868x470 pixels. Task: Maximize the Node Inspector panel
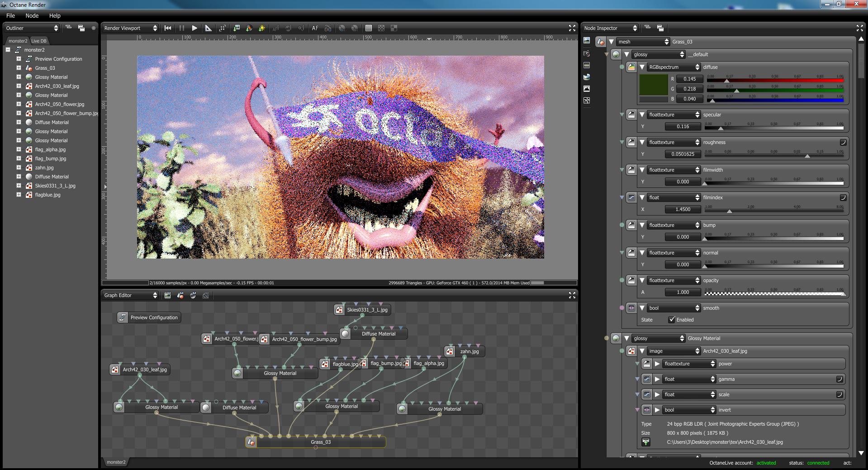[x=860, y=28]
